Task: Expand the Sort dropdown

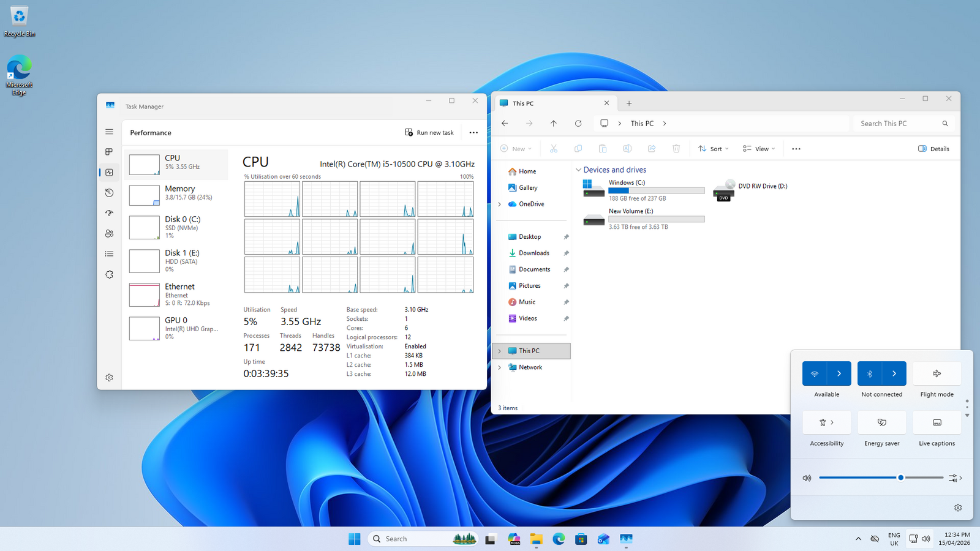Action: click(714, 149)
